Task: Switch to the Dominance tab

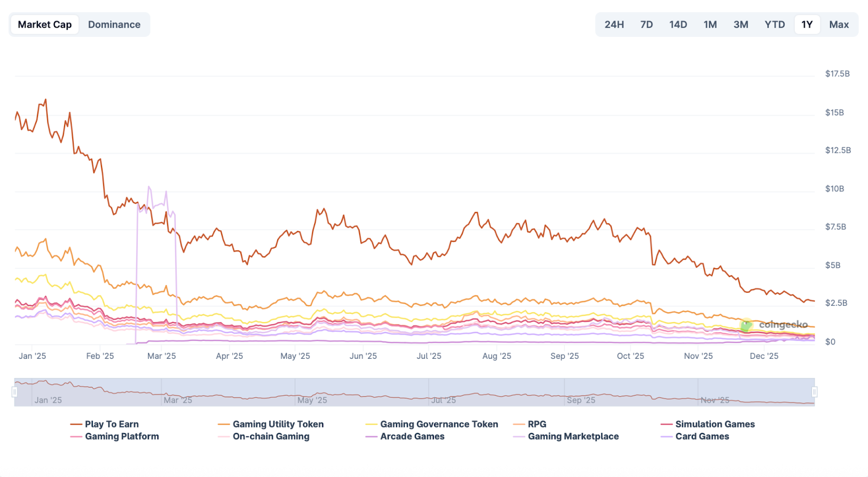Action: tap(114, 24)
